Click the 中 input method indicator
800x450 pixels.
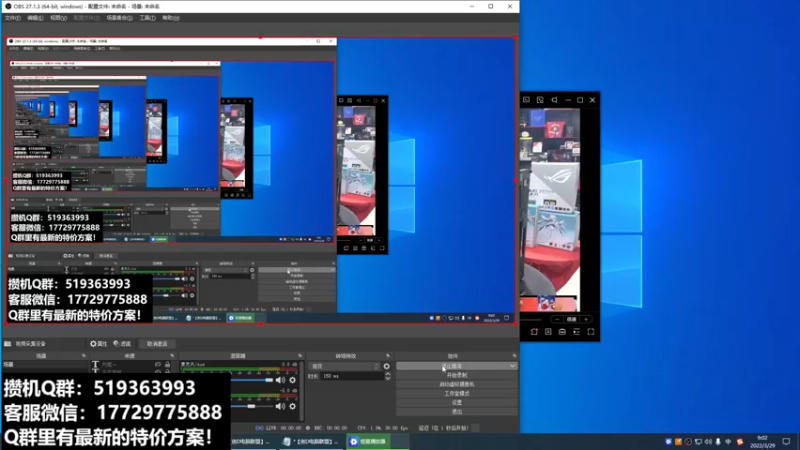[728, 442]
